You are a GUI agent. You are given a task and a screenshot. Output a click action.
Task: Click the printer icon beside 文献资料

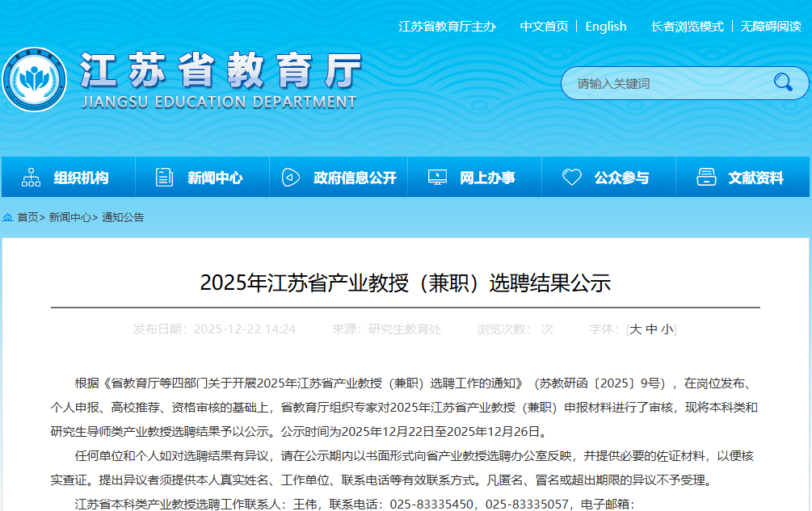706,178
